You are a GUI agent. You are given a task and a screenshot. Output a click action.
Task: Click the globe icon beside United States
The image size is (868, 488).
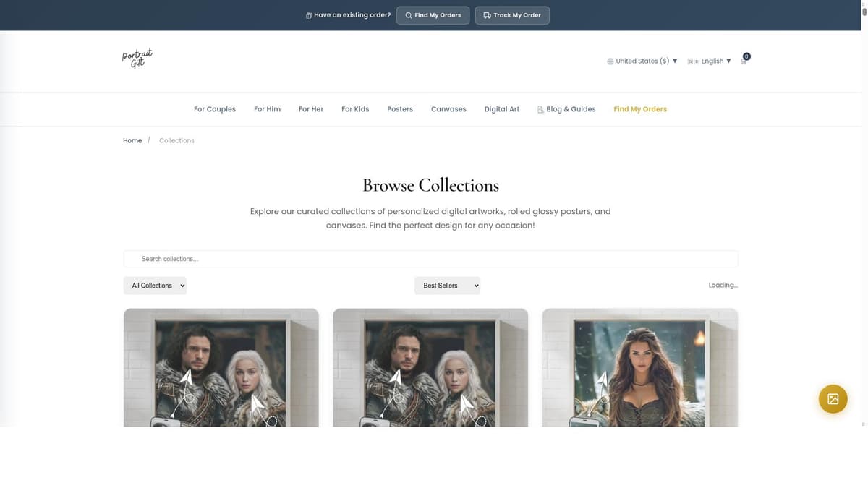(x=610, y=61)
